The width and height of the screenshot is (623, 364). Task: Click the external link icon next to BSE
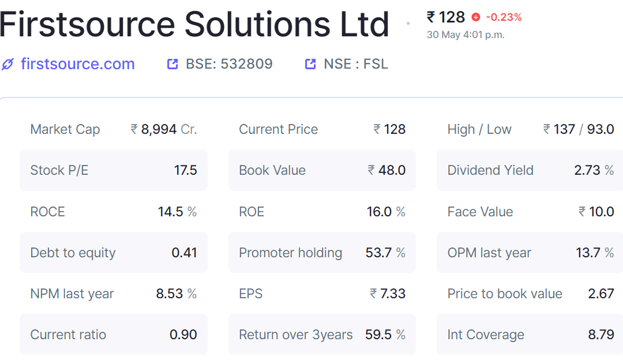pos(172,64)
